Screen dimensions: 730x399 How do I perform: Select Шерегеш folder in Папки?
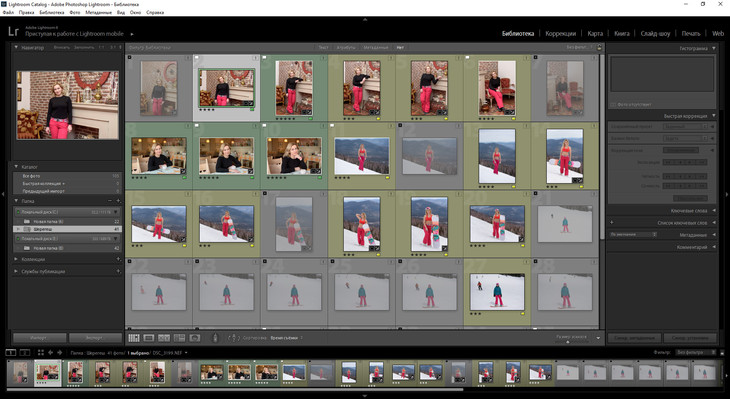68,230
